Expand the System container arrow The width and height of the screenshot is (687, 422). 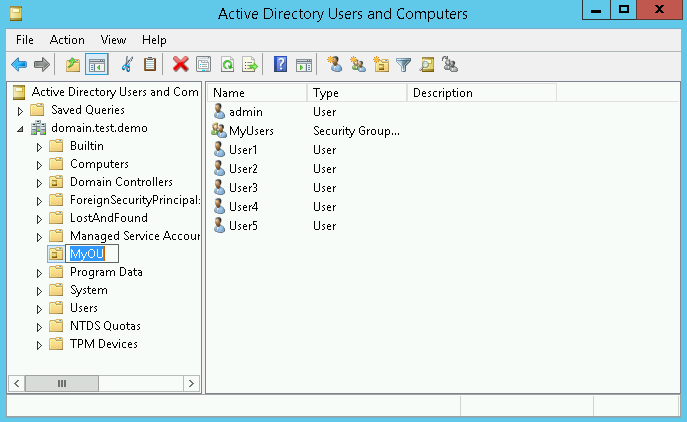coord(39,291)
